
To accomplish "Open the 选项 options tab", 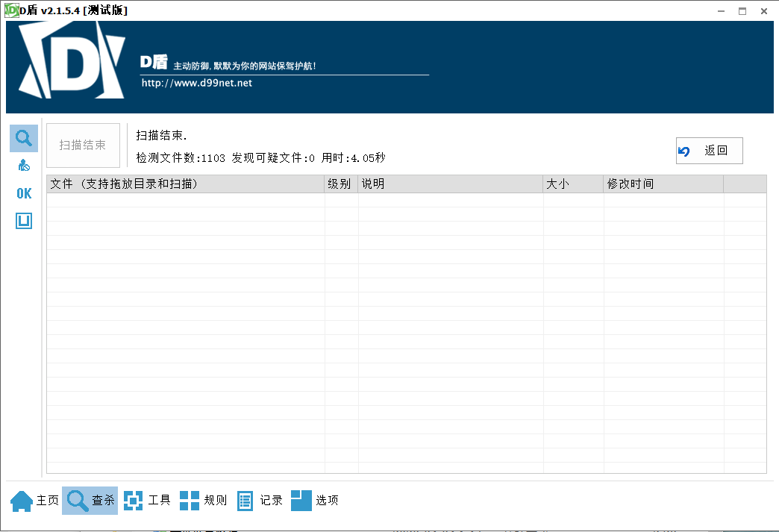I will click(315, 500).
